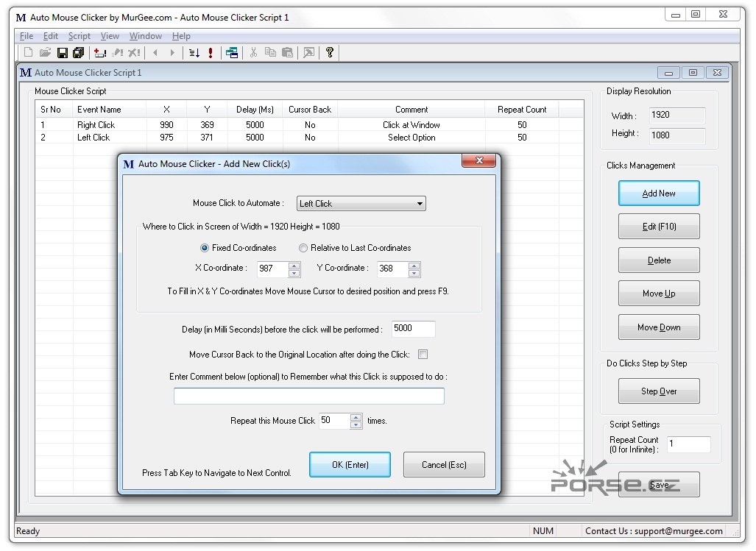This screenshot has width=756, height=551.
Task: Click the Save All stacked floppy disks icon
Action: [78, 52]
